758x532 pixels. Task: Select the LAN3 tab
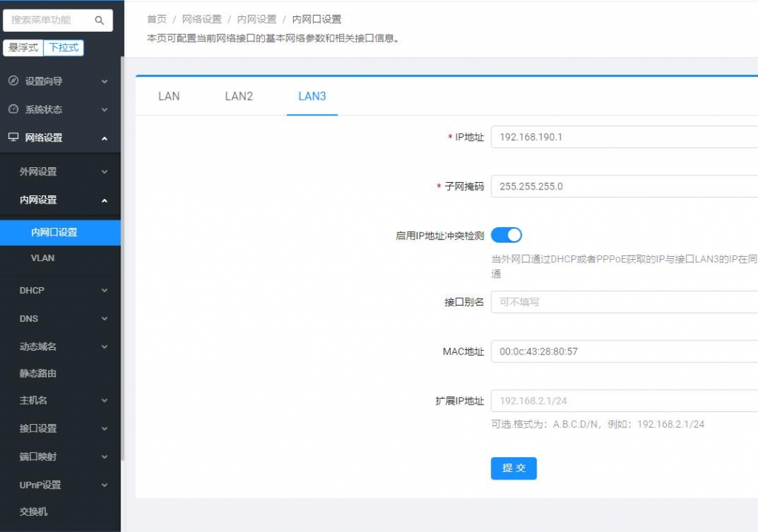[x=312, y=96]
